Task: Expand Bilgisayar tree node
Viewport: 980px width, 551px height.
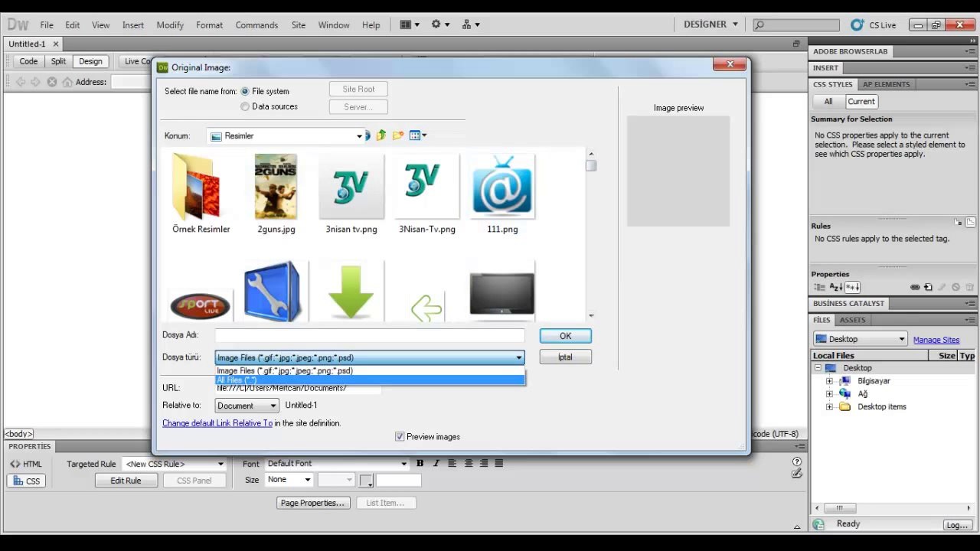Action: pos(829,381)
